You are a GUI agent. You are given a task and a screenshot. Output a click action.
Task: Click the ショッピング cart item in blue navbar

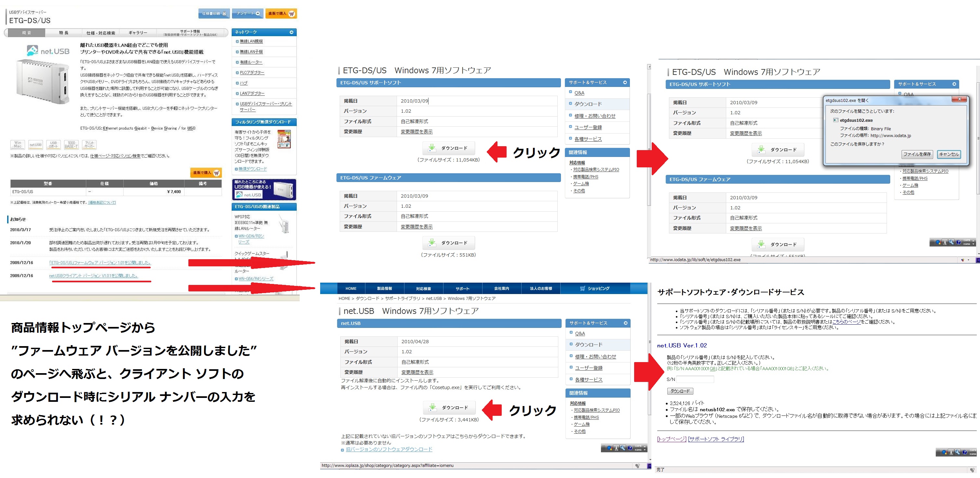595,288
